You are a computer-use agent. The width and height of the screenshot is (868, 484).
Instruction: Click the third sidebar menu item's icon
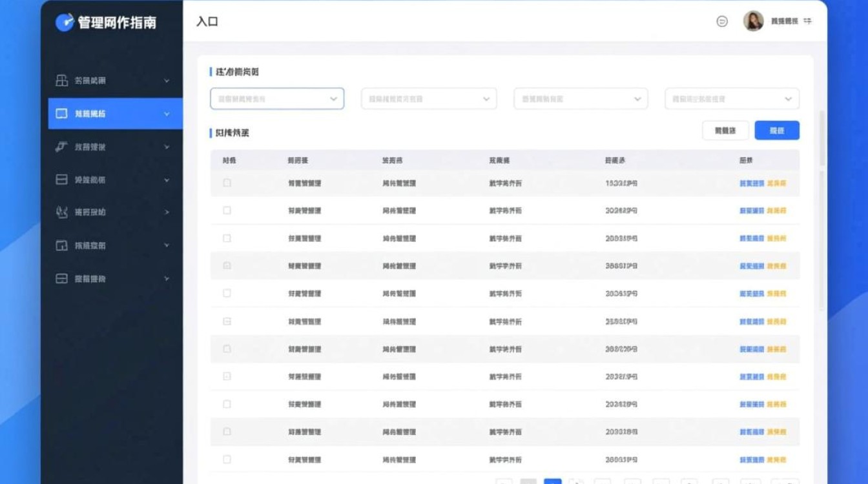pyautogui.click(x=61, y=147)
